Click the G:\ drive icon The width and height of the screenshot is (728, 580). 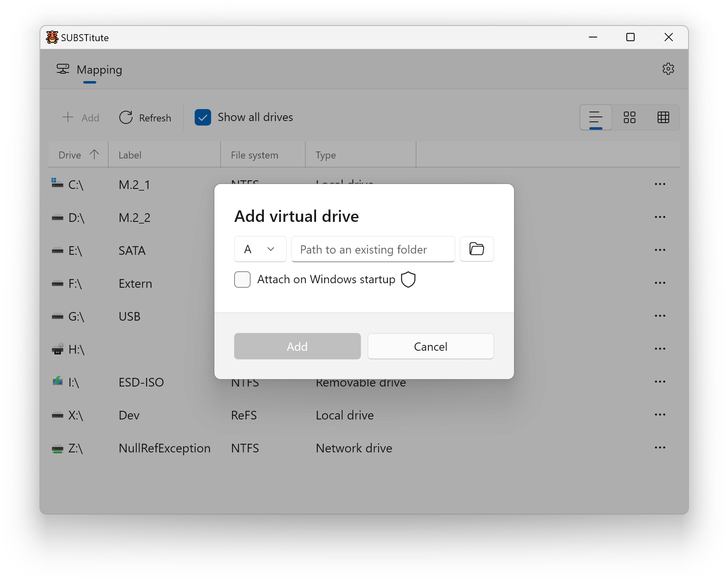click(57, 316)
